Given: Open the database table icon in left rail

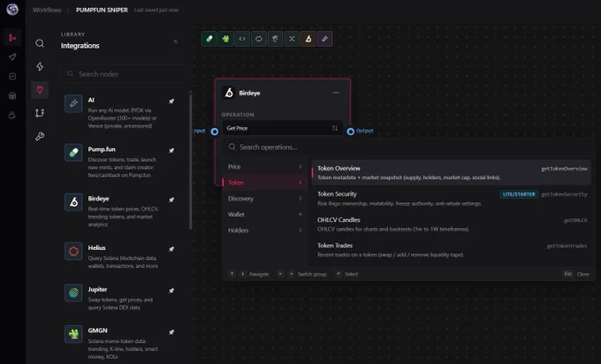Looking at the screenshot, I should point(12,95).
